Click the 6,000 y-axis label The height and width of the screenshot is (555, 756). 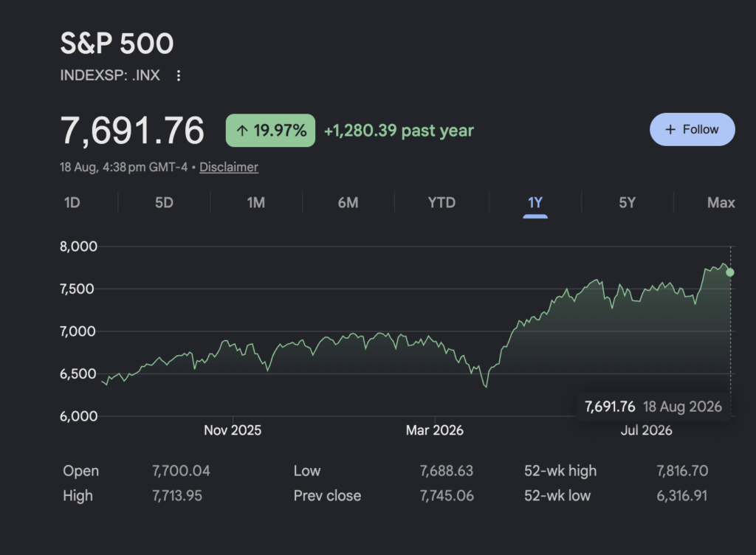coord(78,416)
